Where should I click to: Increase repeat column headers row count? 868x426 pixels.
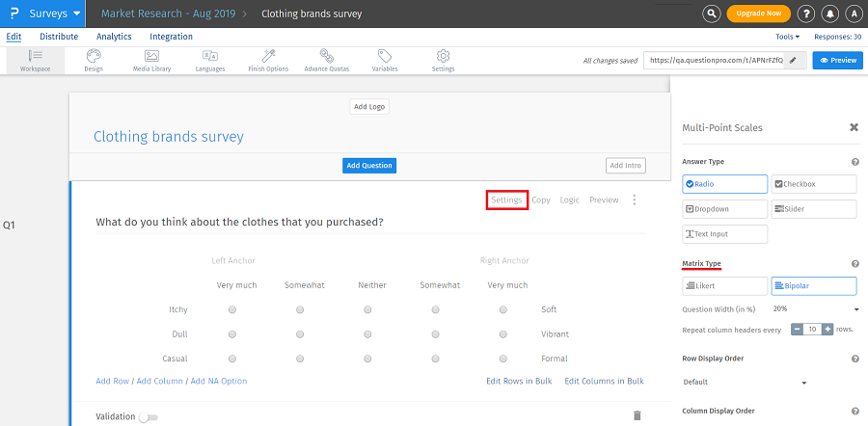[827, 329]
